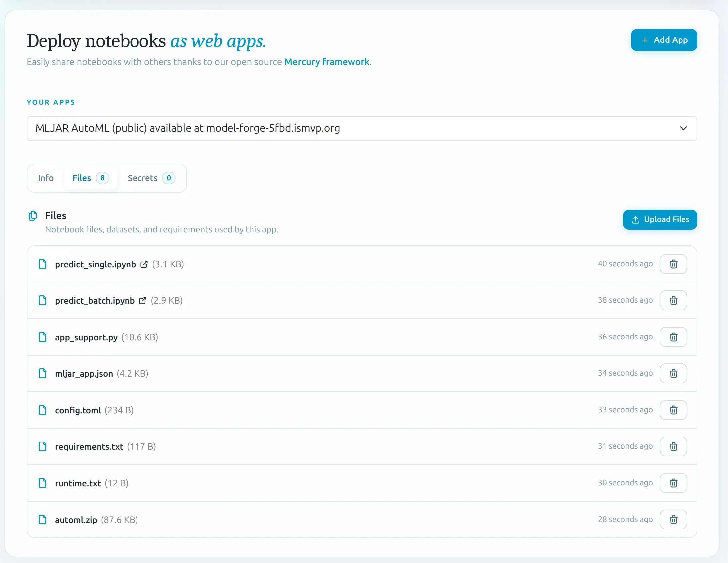This screenshot has height=563, width=728.
Task: Click the Upload Files button
Action: tap(660, 219)
